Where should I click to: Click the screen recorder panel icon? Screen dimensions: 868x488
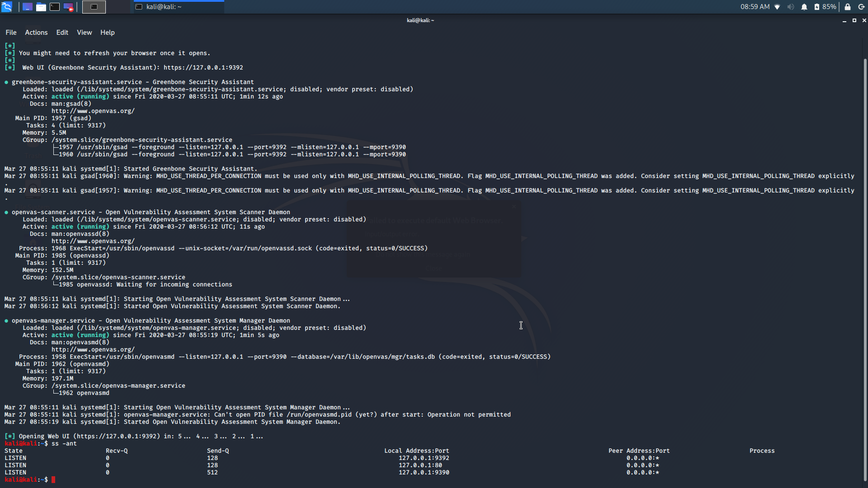pos(68,7)
